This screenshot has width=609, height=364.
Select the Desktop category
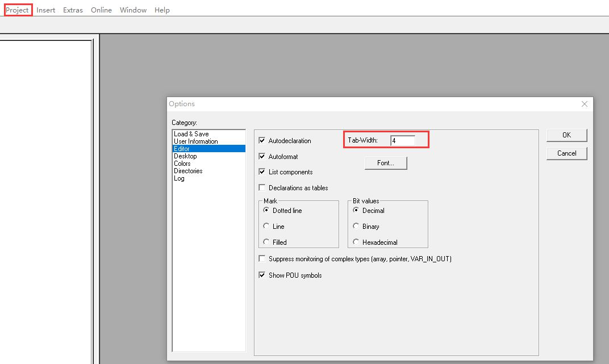point(208,156)
